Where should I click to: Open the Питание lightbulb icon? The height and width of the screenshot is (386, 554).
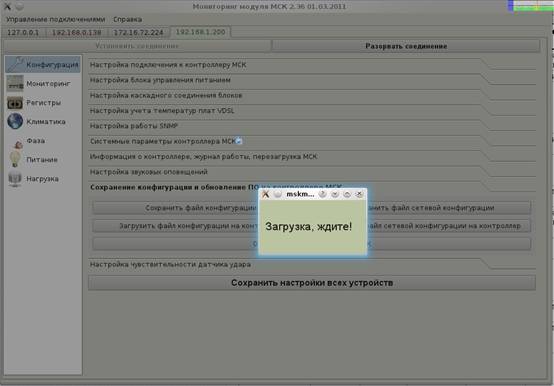(x=15, y=160)
